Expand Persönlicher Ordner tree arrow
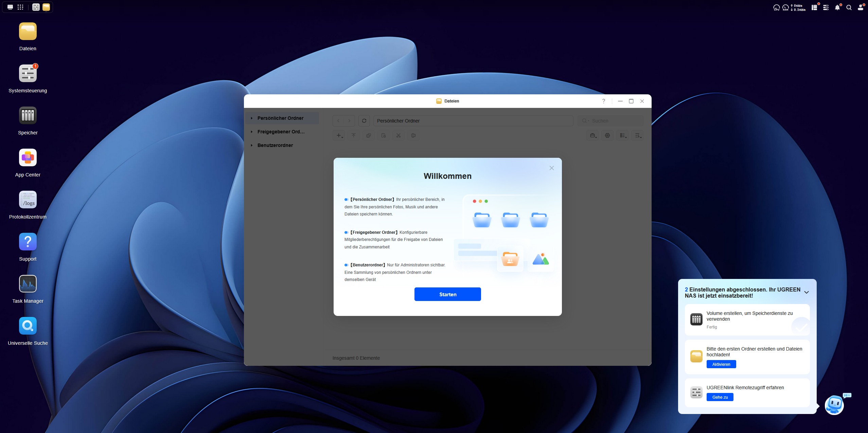This screenshot has height=433, width=868. coord(251,118)
